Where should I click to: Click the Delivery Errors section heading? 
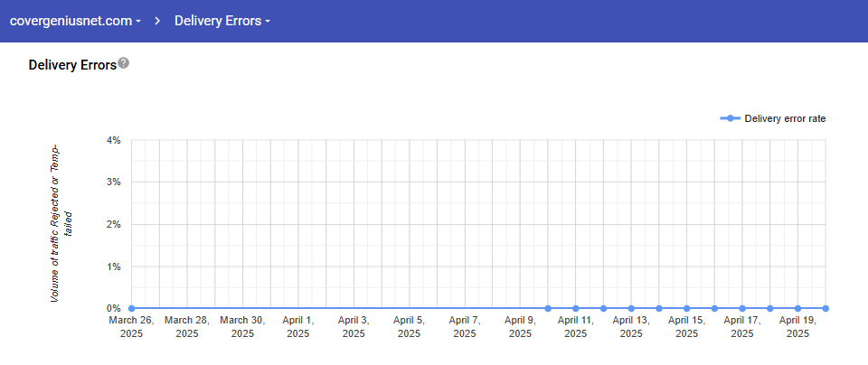click(x=72, y=65)
